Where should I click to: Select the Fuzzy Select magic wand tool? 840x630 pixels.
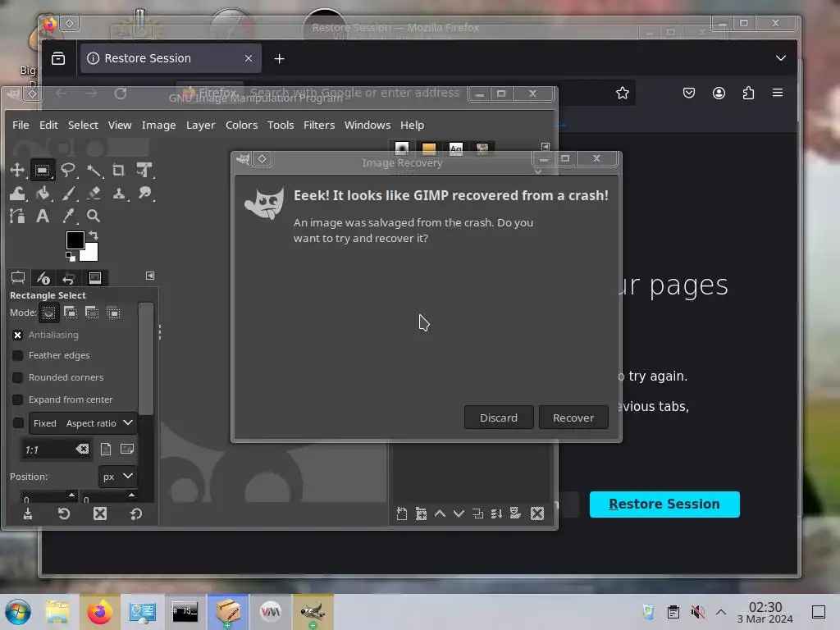(x=94, y=171)
